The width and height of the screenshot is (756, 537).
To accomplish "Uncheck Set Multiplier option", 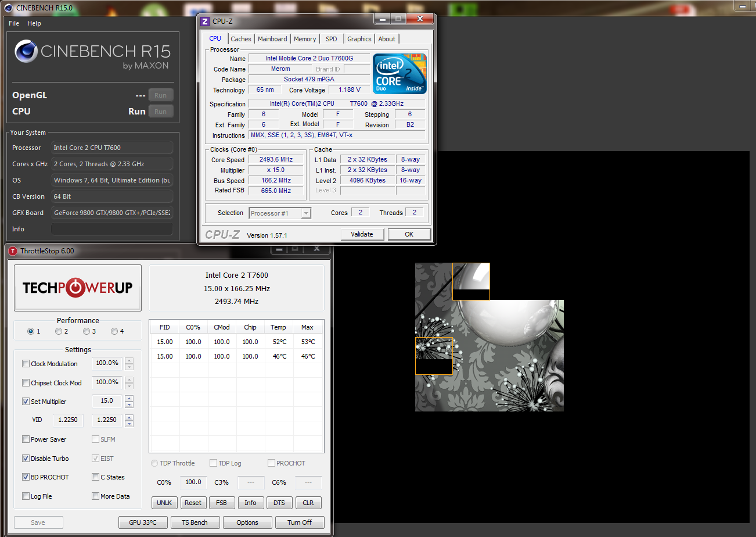I will click(26, 402).
